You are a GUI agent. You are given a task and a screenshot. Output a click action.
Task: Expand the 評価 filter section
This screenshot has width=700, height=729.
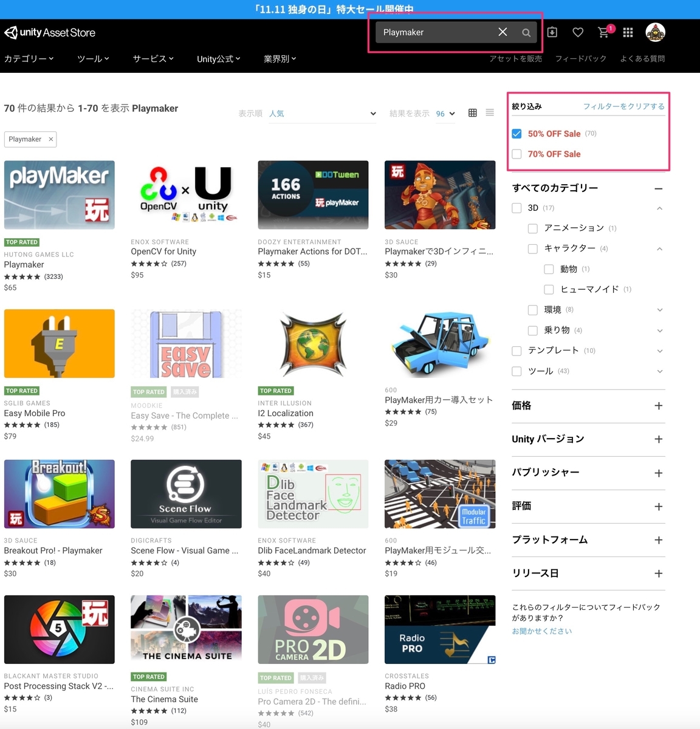click(659, 507)
